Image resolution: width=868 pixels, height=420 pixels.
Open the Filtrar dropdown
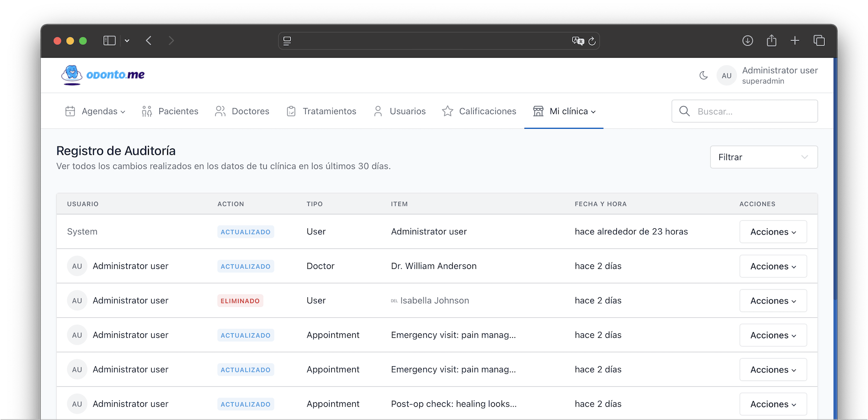[x=764, y=157]
